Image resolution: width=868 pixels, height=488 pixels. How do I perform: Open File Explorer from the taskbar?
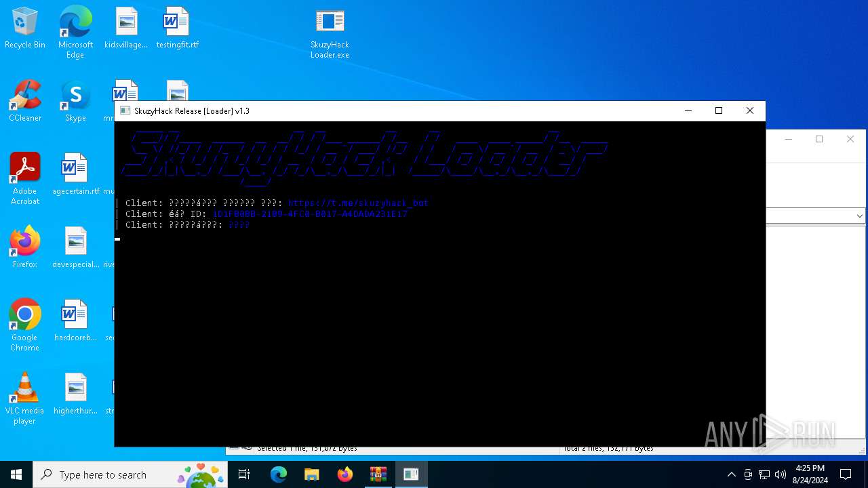(x=312, y=474)
